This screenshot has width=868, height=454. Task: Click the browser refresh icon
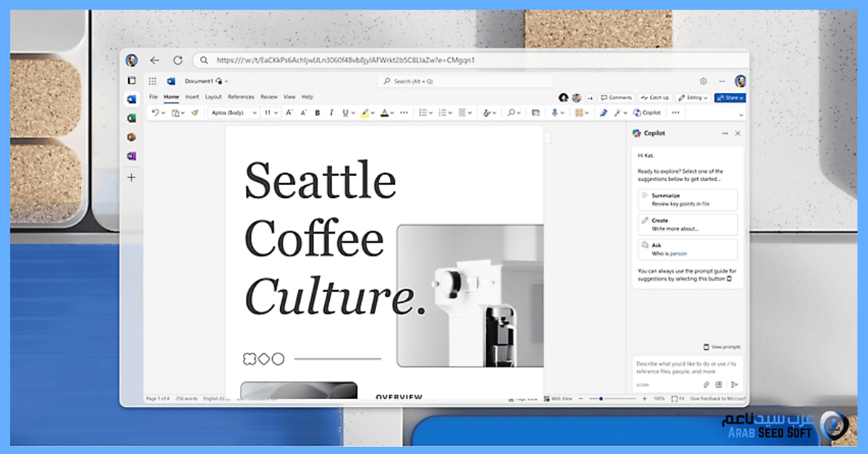[x=177, y=61]
